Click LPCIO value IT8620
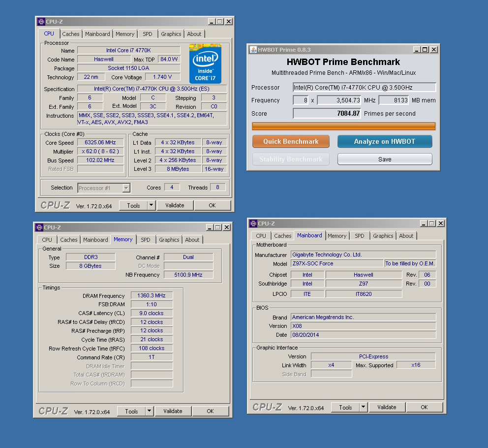This screenshot has height=448, width=488. (364, 294)
